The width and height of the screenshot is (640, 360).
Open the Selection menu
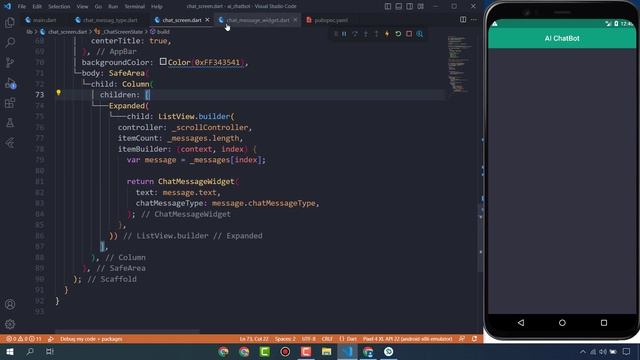(59, 7)
